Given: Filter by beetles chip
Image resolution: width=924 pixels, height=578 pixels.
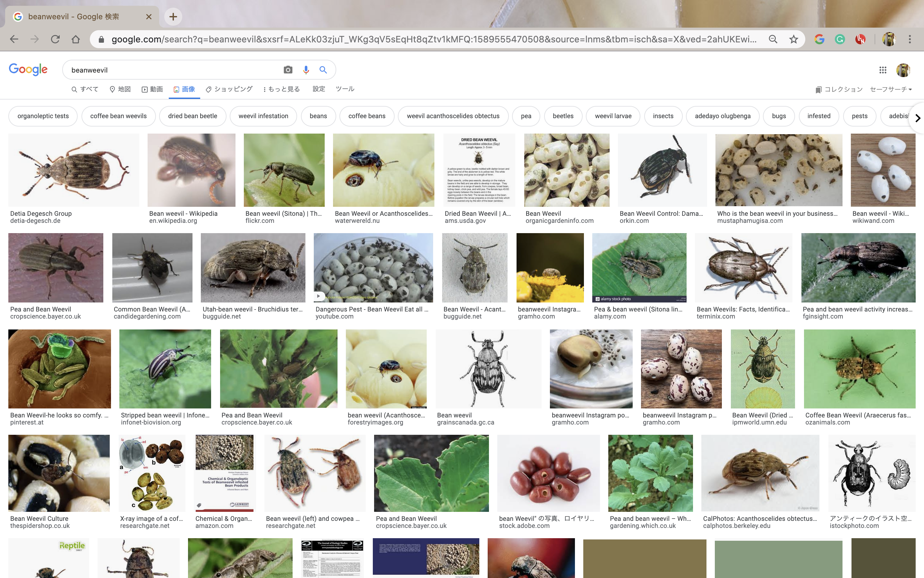Looking at the screenshot, I should coord(563,116).
